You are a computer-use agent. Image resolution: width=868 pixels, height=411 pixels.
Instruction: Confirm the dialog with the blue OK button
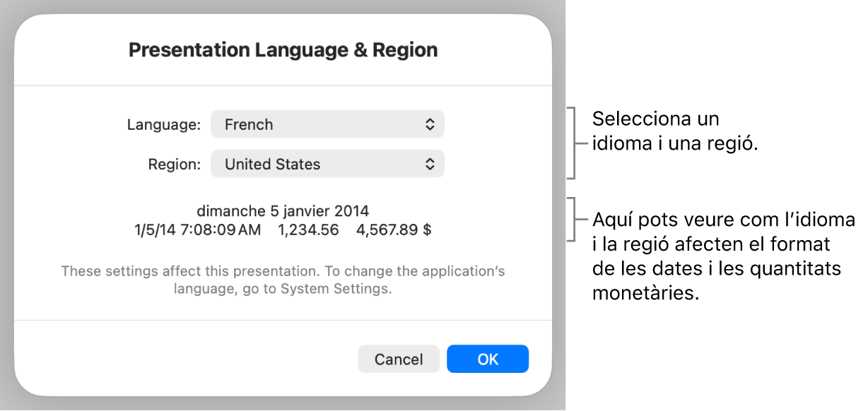pyautogui.click(x=487, y=359)
